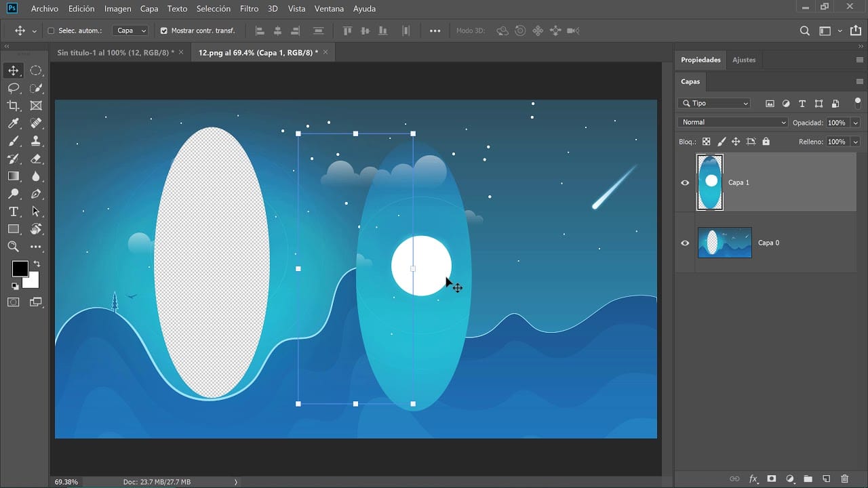Image resolution: width=868 pixels, height=488 pixels.
Task: Open the Tipo layer filter dropdown
Action: coord(714,103)
